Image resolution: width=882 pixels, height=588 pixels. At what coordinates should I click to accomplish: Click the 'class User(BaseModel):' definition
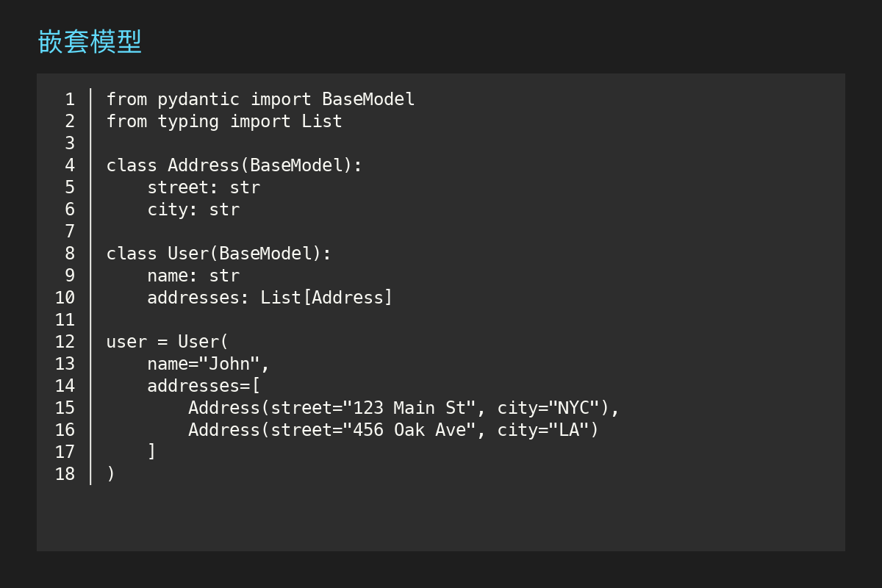(x=219, y=254)
